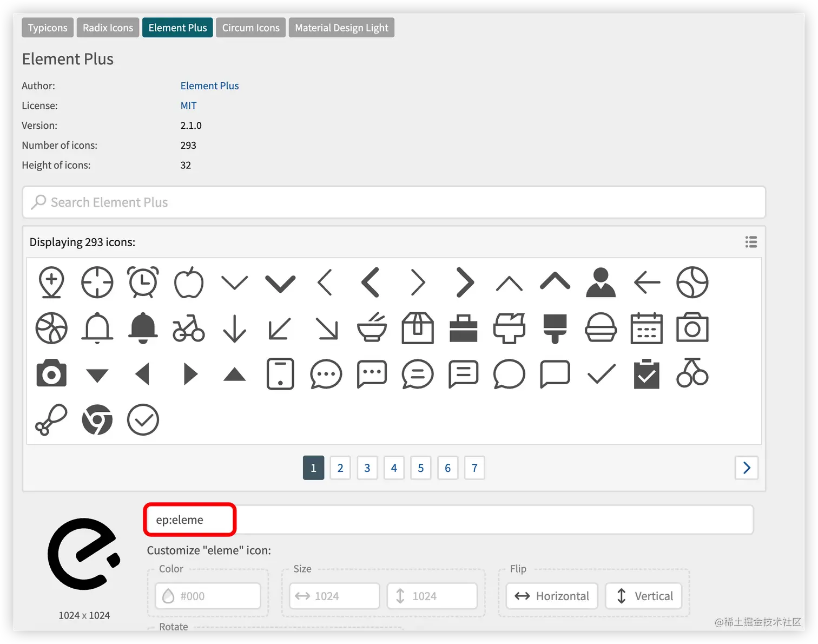
Task: Select the baseball icon
Action: tap(692, 282)
